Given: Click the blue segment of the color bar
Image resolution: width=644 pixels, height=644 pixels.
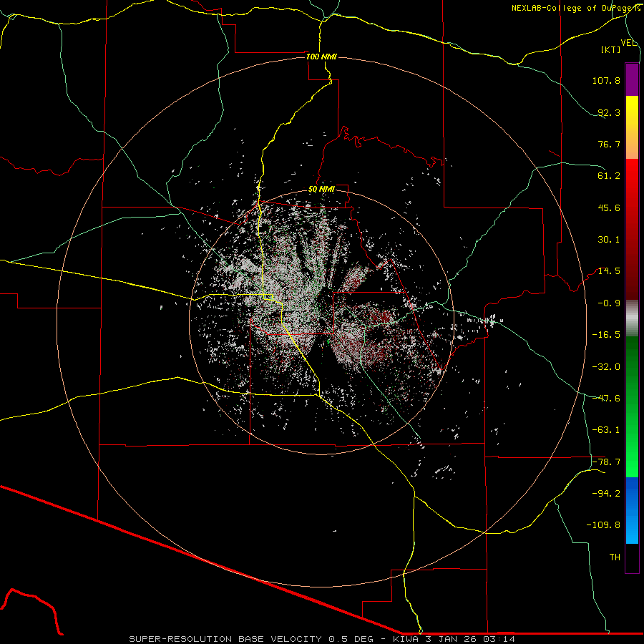Looking at the screenshot, I should [632, 510].
